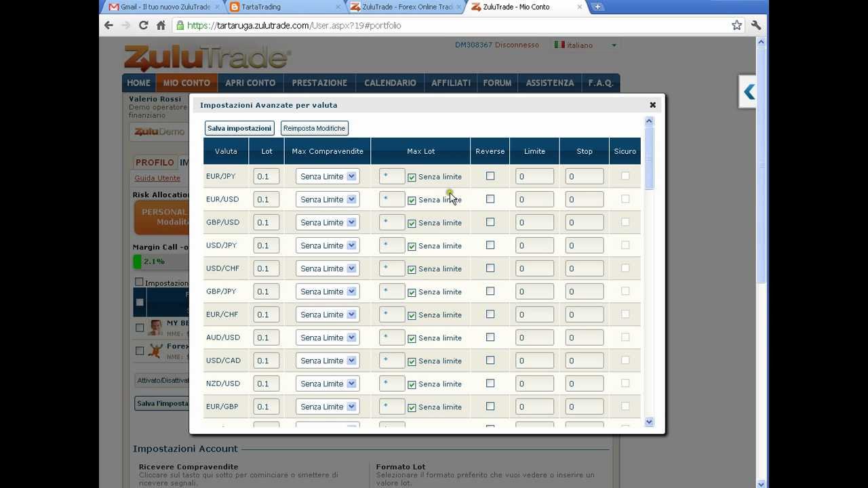The height and width of the screenshot is (488, 868).
Task: Open AFFILIATI menu item
Action: [451, 83]
